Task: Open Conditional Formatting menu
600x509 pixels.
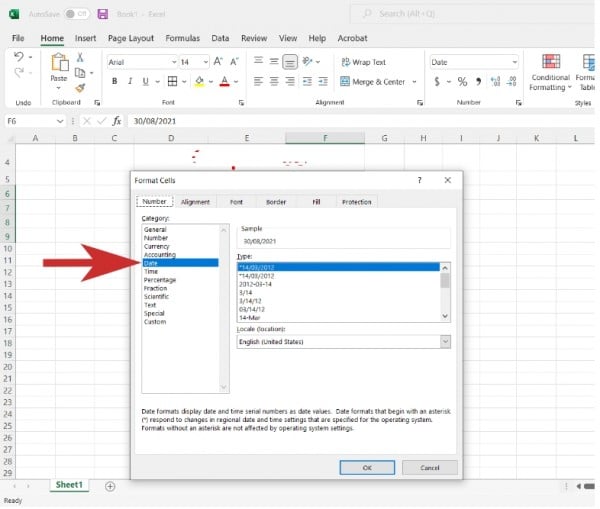Action: pyautogui.click(x=550, y=73)
